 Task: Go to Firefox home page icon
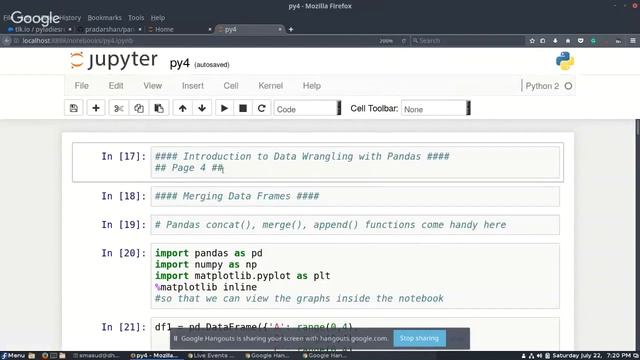click(x=568, y=41)
